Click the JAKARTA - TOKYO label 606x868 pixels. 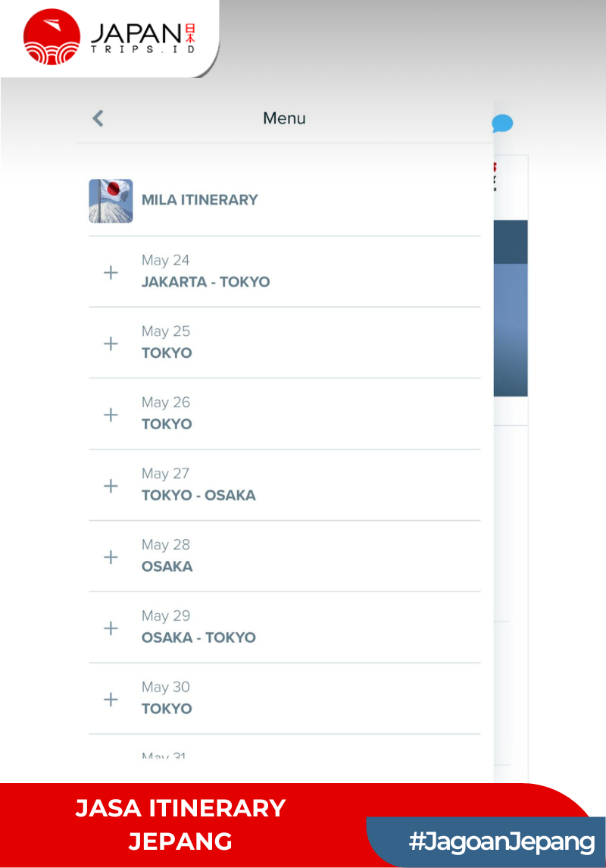[206, 281]
